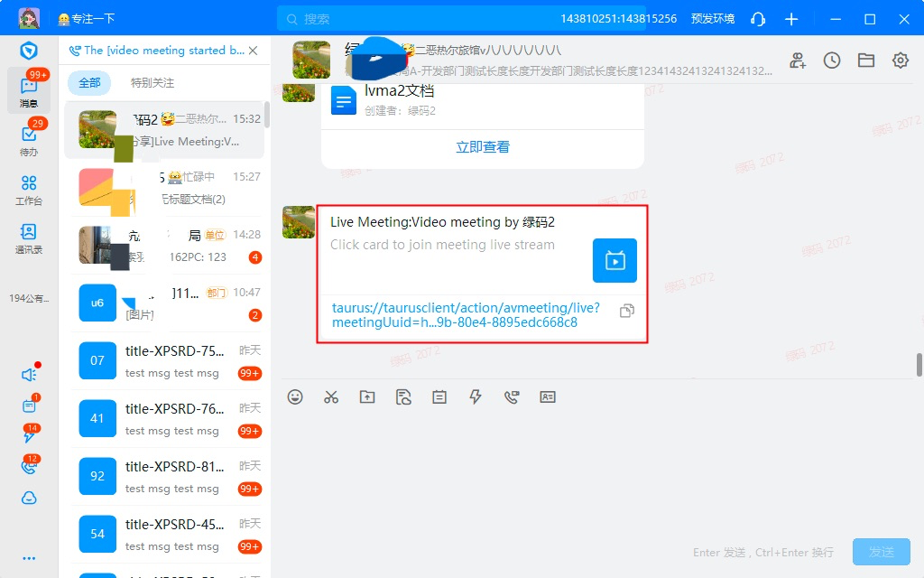Open the taurus avmeeting live link
Screen dimensions: 924x578
point(466,314)
